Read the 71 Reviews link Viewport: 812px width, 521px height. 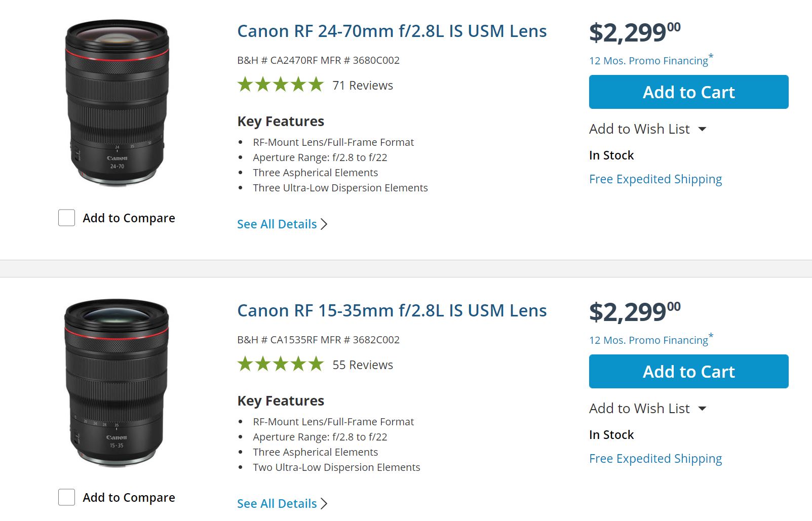coord(363,86)
